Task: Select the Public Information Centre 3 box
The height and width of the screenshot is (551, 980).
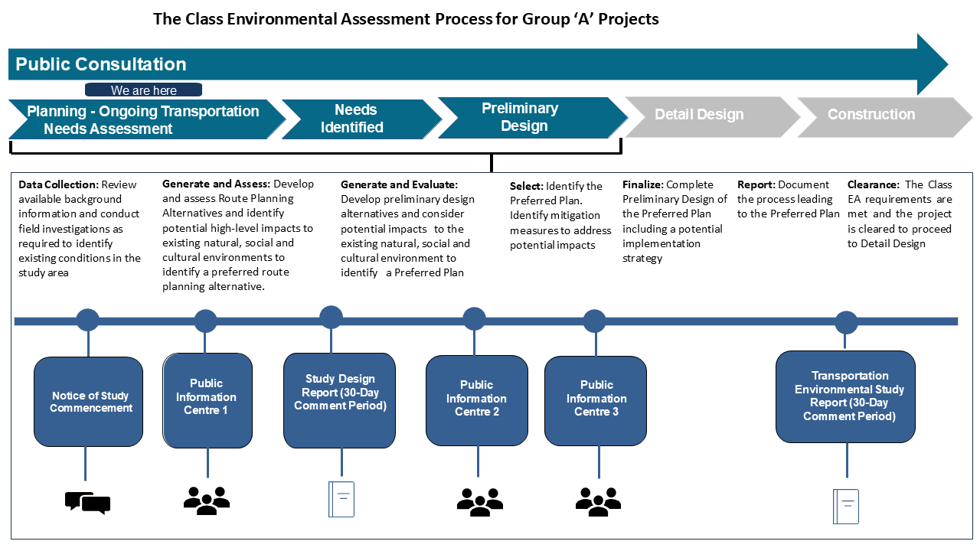Action: (x=596, y=401)
